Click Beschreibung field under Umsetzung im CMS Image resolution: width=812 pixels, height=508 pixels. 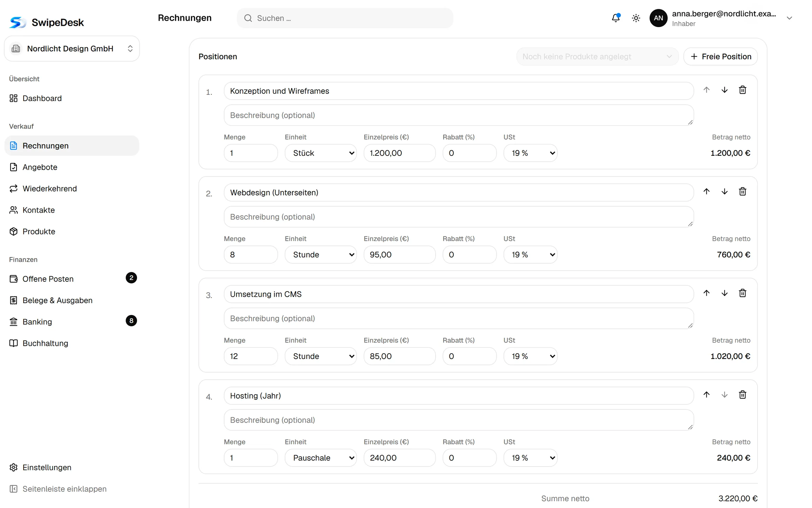coord(459,318)
